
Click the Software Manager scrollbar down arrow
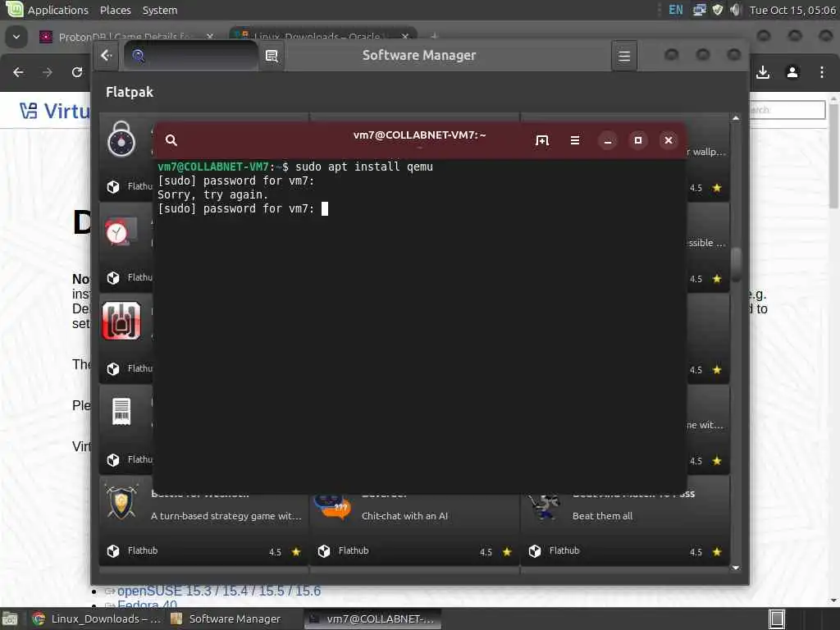[x=736, y=568]
